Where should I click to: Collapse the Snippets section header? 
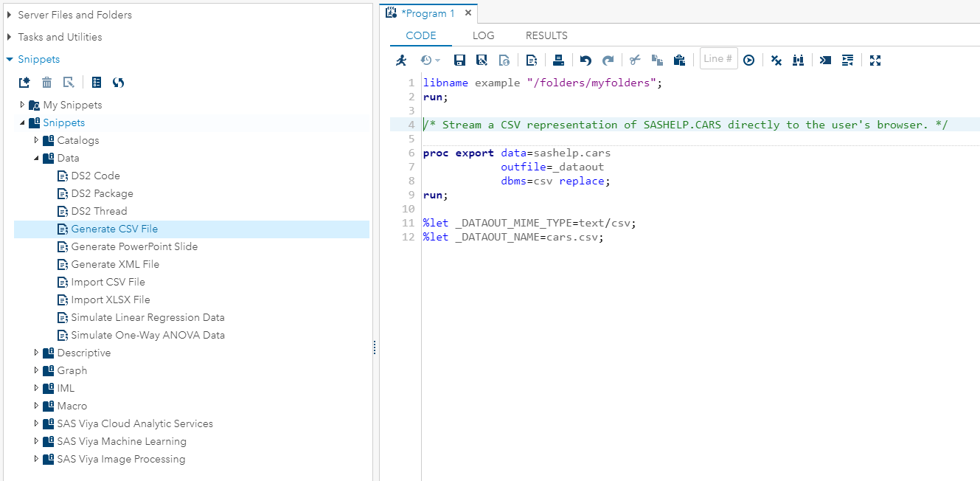[x=9, y=59]
